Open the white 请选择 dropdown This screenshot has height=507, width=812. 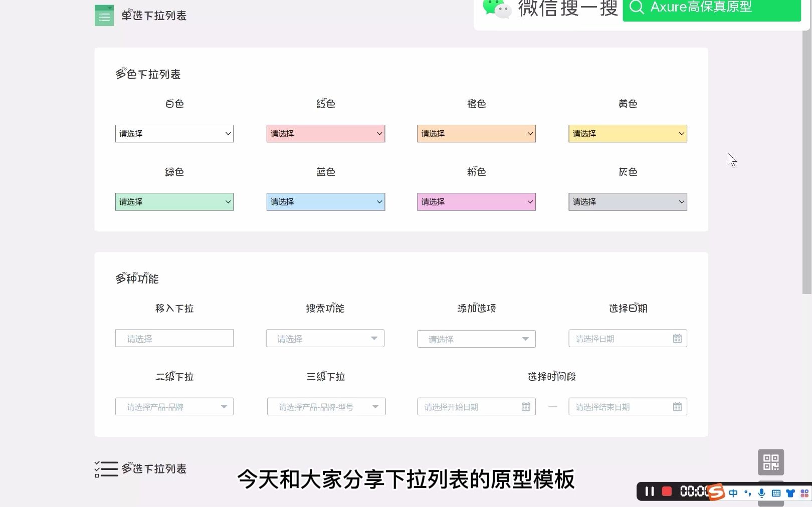(174, 134)
